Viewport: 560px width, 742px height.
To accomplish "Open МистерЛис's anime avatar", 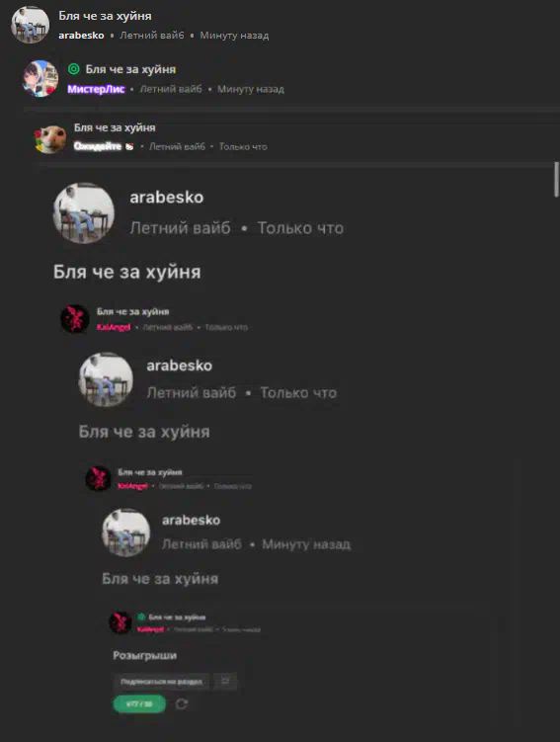I will click(x=40, y=79).
